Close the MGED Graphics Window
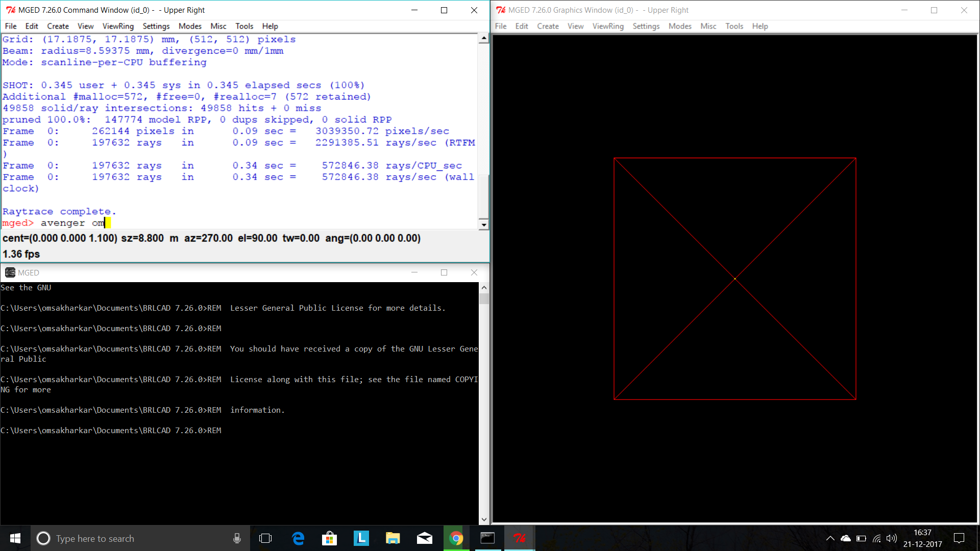This screenshot has width=980, height=551. (964, 10)
